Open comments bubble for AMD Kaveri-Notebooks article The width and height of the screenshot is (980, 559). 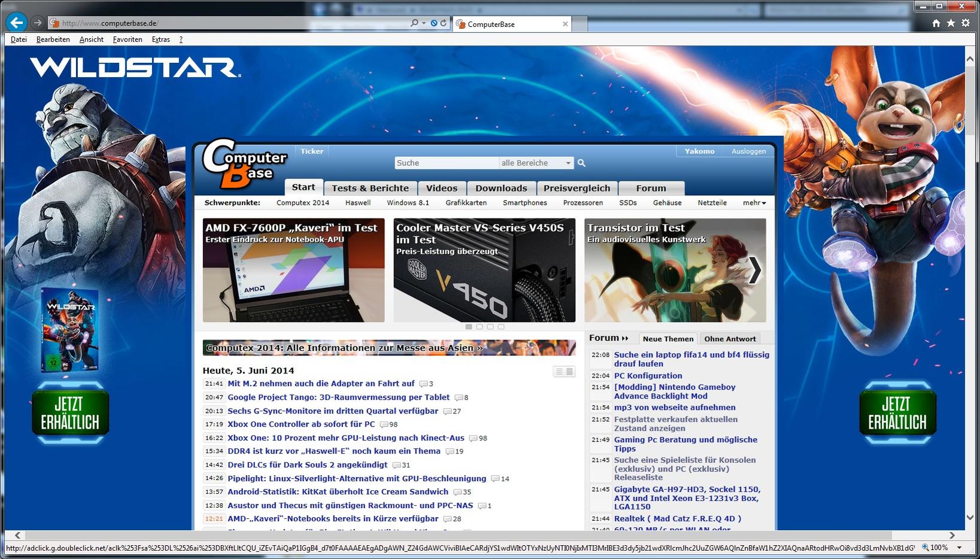(448, 519)
